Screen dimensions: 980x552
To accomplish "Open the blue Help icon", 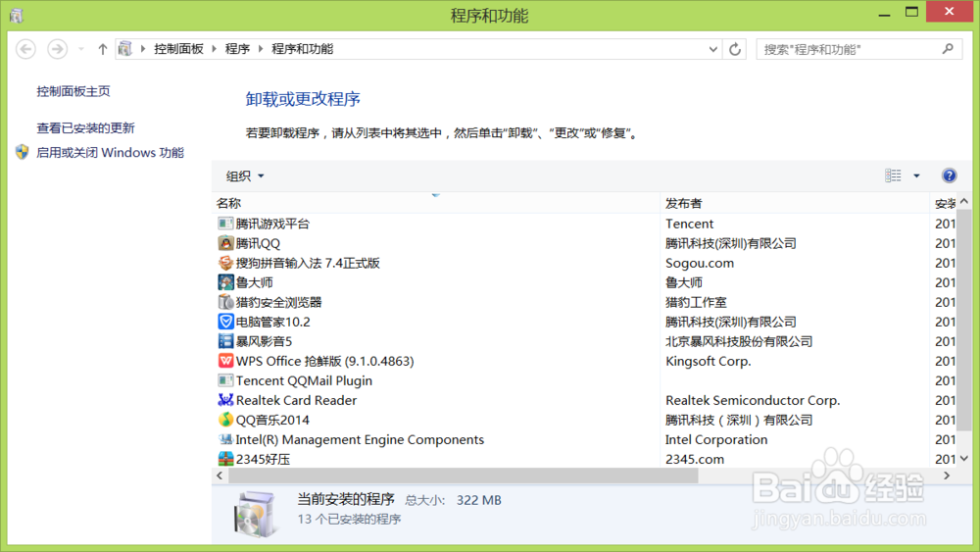I will (949, 176).
